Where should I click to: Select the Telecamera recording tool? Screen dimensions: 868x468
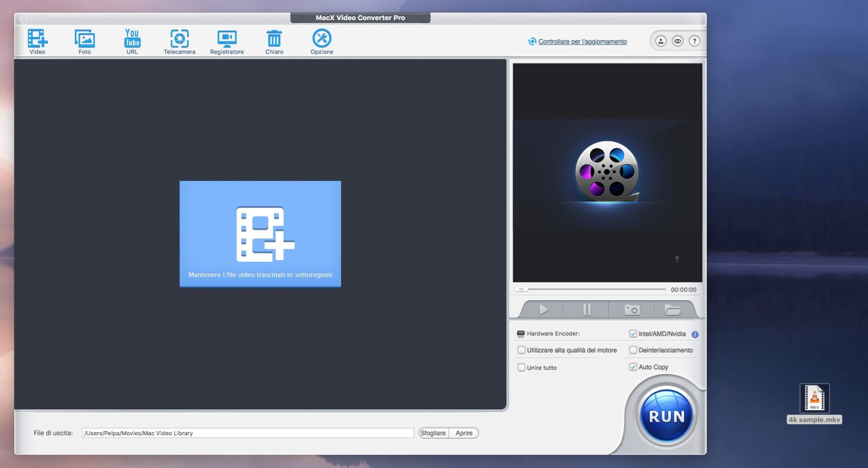click(180, 39)
